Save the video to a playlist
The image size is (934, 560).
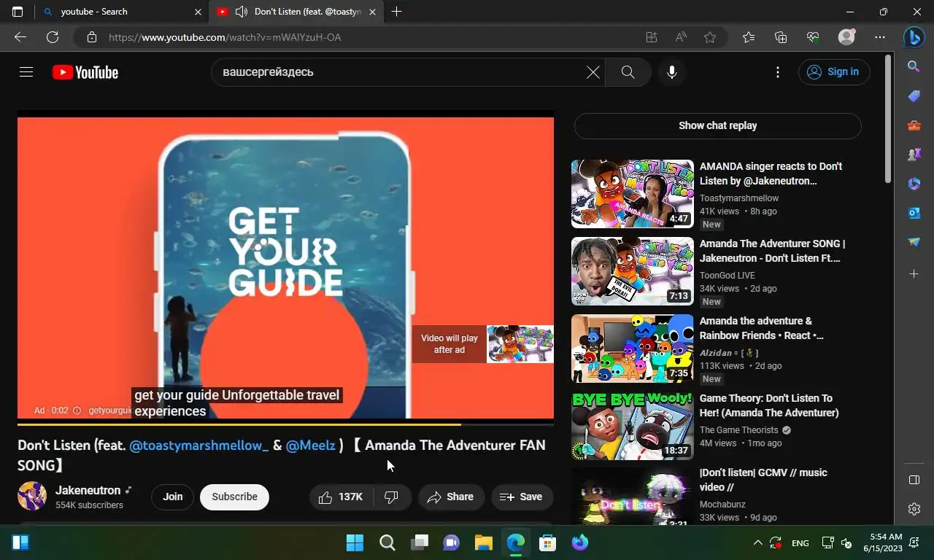click(x=522, y=497)
